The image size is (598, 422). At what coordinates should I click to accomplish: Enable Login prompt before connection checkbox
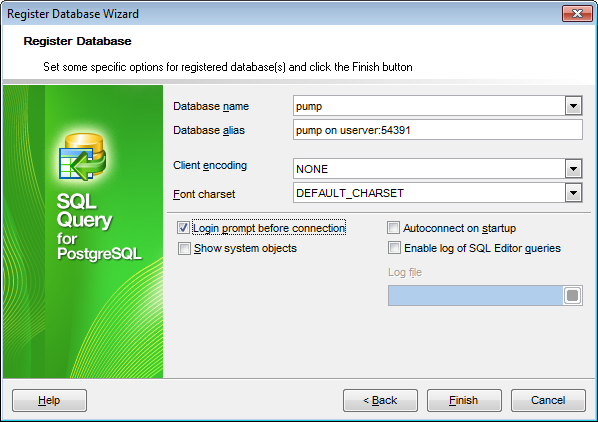(183, 228)
